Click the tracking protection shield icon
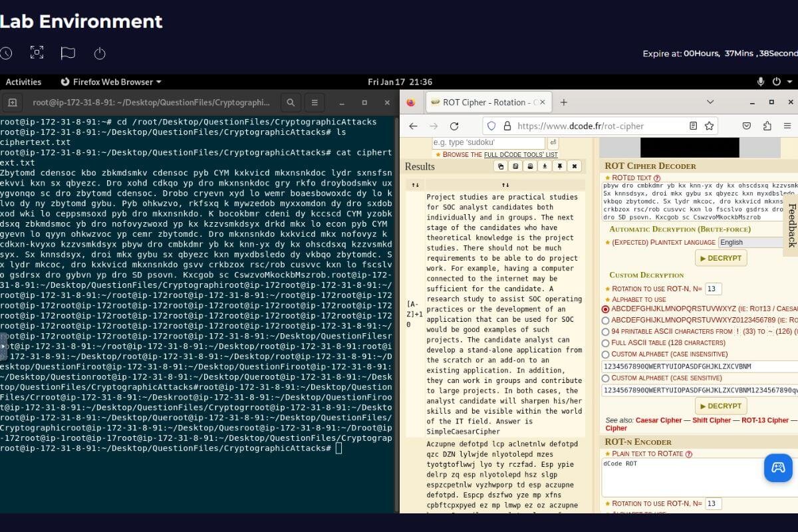The image size is (798, 532). pyautogui.click(x=491, y=126)
